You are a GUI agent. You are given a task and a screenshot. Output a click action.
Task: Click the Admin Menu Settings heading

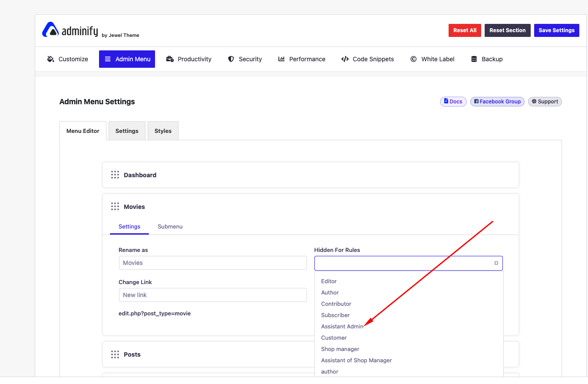[97, 102]
